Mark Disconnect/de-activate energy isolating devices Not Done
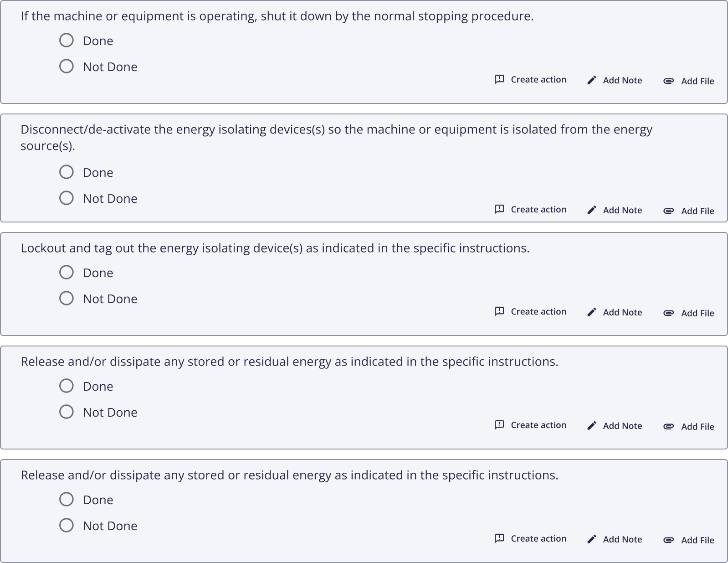The height and width of the screenshot is (563, 728). [67, 198]
